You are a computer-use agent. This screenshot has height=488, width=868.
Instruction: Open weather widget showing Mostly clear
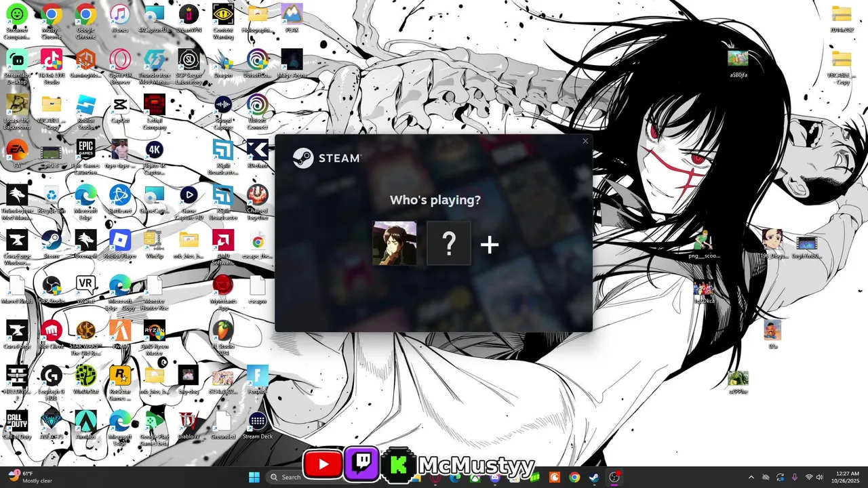(31, 477)
